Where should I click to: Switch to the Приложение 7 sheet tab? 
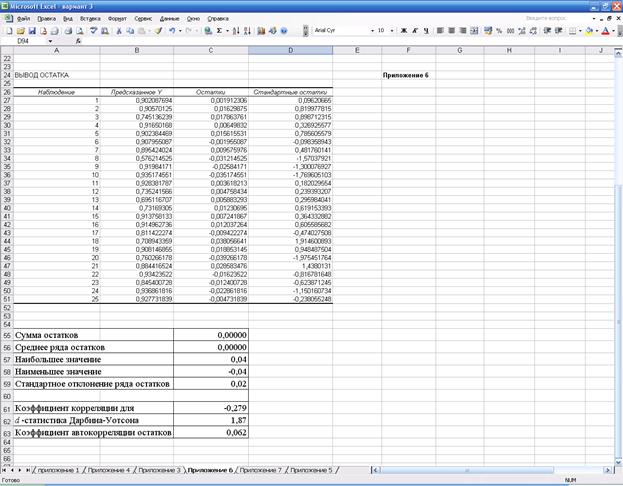(x=260, y=469)
